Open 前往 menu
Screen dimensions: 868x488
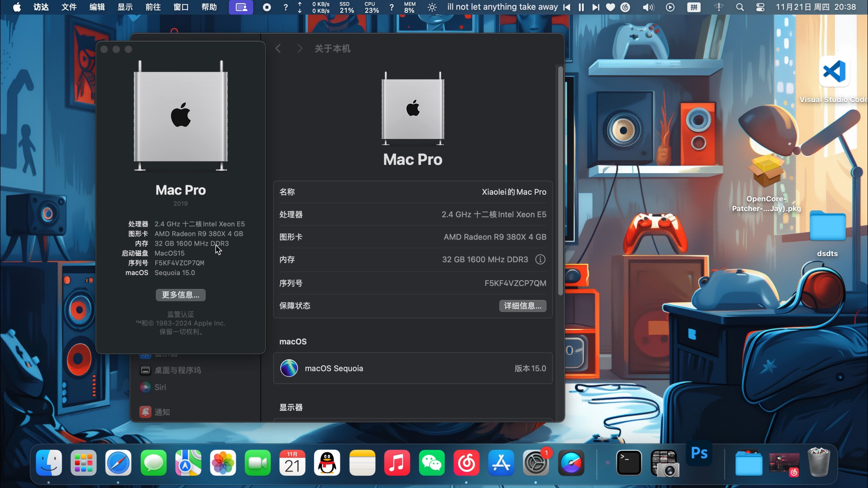(153, 7)
